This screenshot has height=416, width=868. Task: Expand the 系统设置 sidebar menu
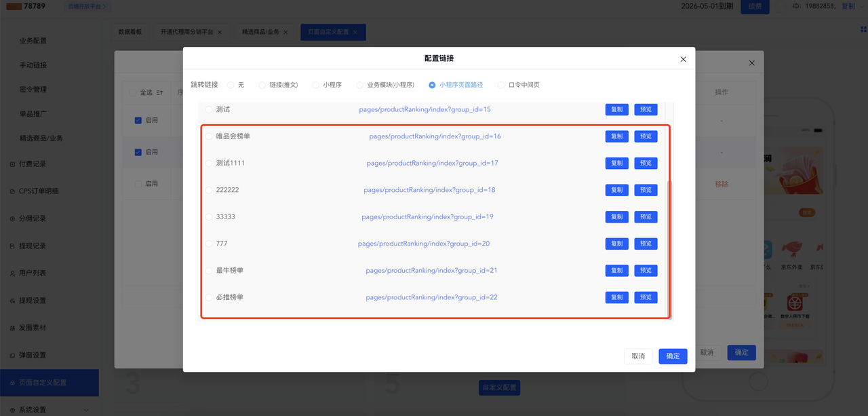tap(85, 410)
